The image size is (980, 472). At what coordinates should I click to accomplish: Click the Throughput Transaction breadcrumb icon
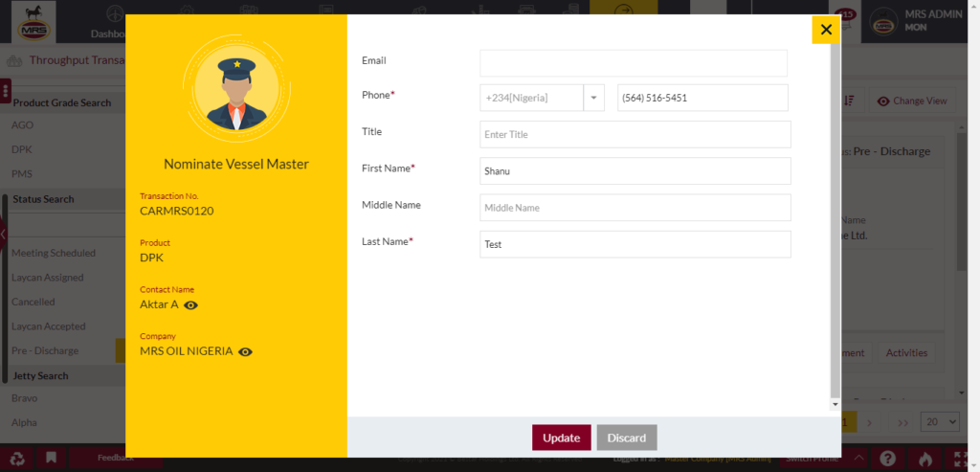click(x=14, y=60)
